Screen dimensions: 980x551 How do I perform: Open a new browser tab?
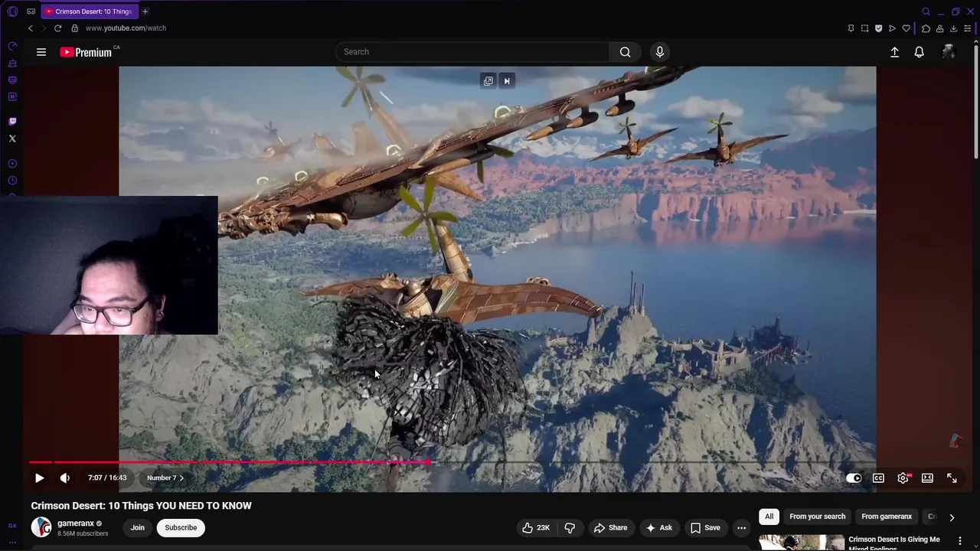[x=145, y=11]
